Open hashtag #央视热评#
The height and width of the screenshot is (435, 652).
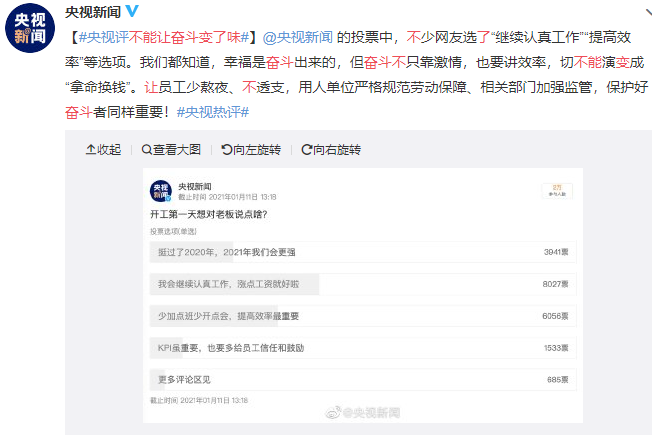pyautogui.click(x=212, y=112)
